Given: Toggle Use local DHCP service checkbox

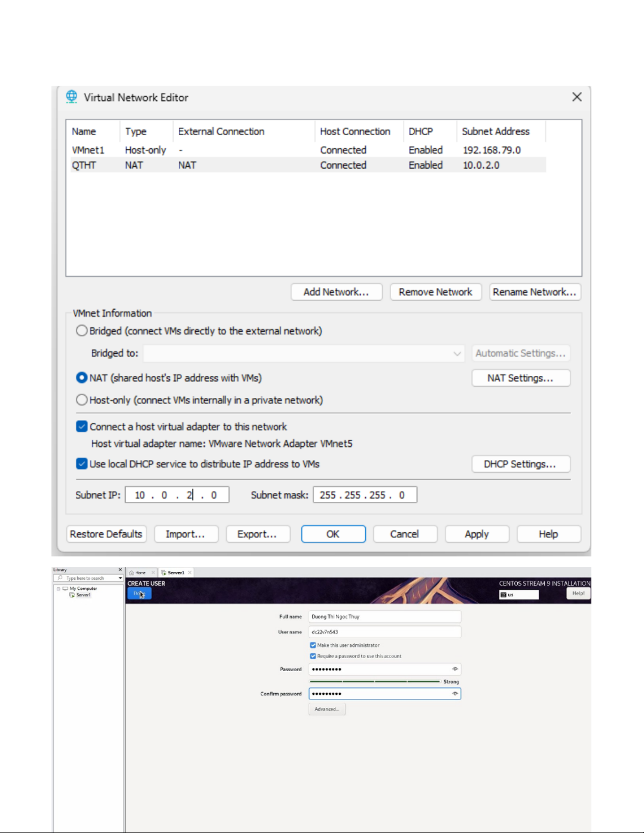Looking at the screenshot, I should tap(81, 464).
